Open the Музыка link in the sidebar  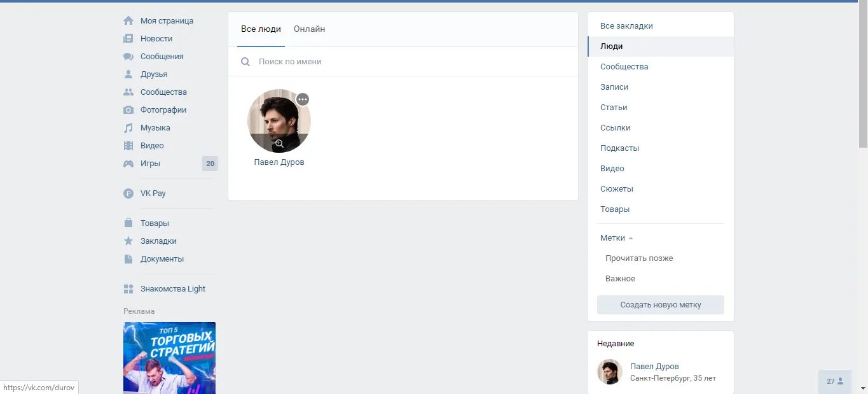tap(155, 128)
